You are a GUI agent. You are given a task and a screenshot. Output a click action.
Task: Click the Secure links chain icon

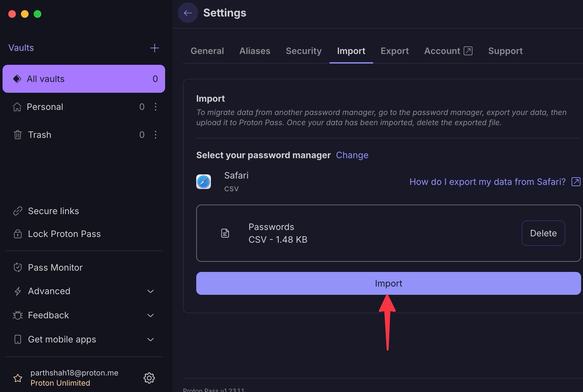pyautogui.click(x=18, y=211)
